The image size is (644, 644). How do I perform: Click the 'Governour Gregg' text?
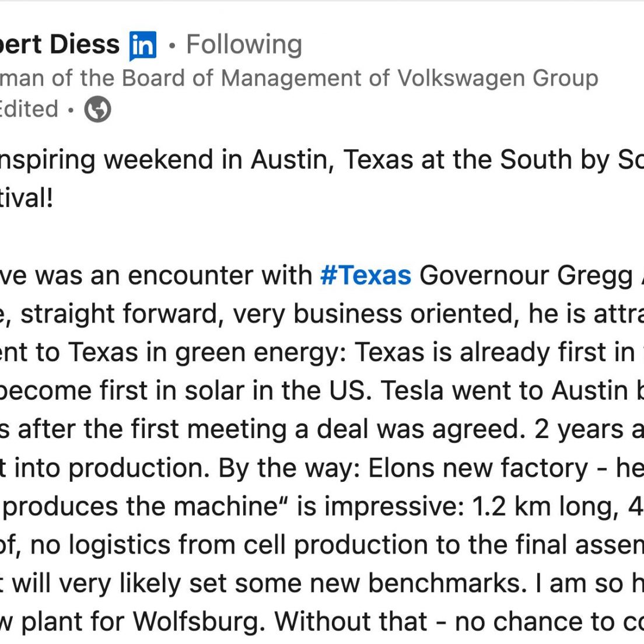pyautogui.click(x=526, y=276)
